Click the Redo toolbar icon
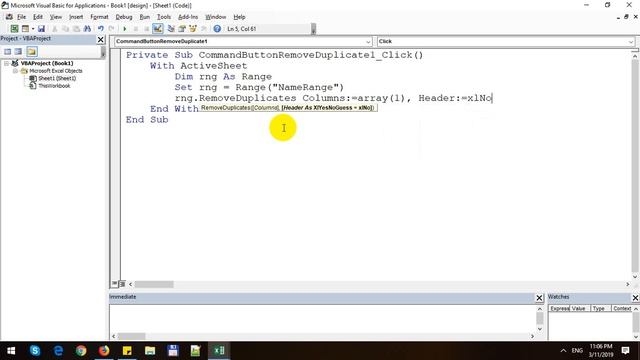640x360 pixels. pos(111,29)
